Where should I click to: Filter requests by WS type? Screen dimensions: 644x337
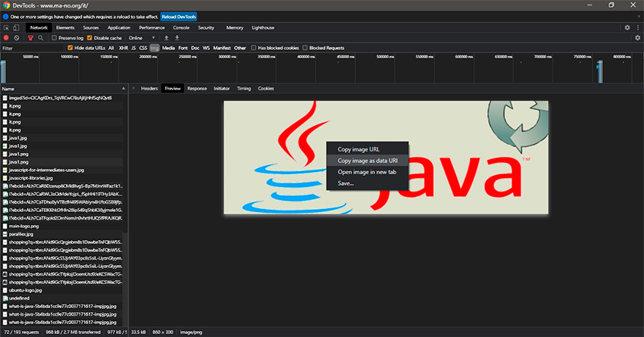pyautogui.click(x=206, y=48)
